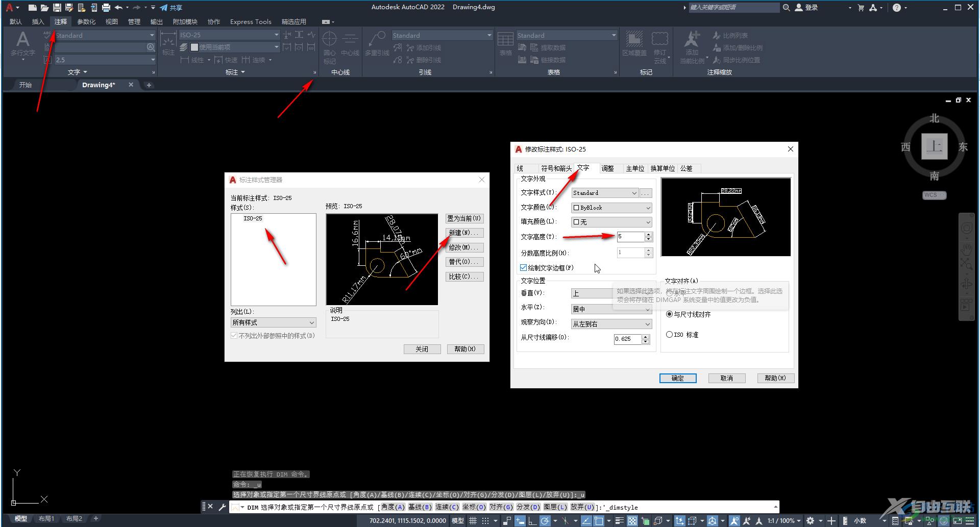980x527 pixels.
Task: Increase offset from dim line stepper
Action: pos(646,337)
